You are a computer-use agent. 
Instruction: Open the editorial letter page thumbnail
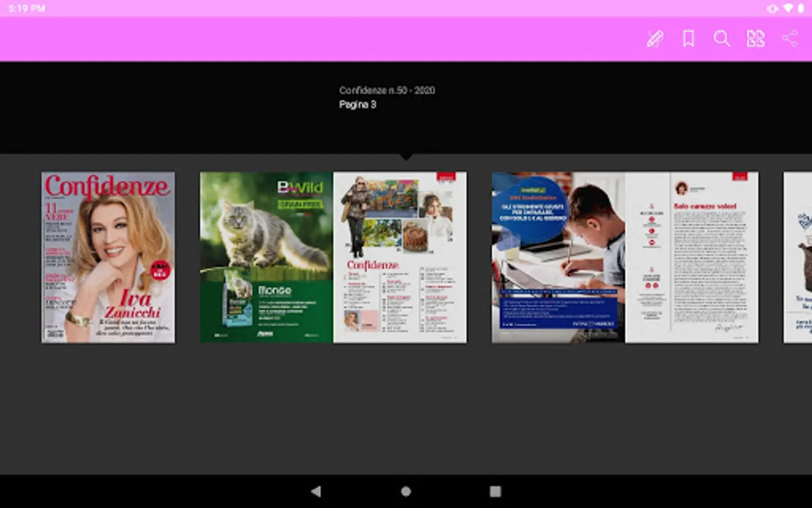coord(692,257)
